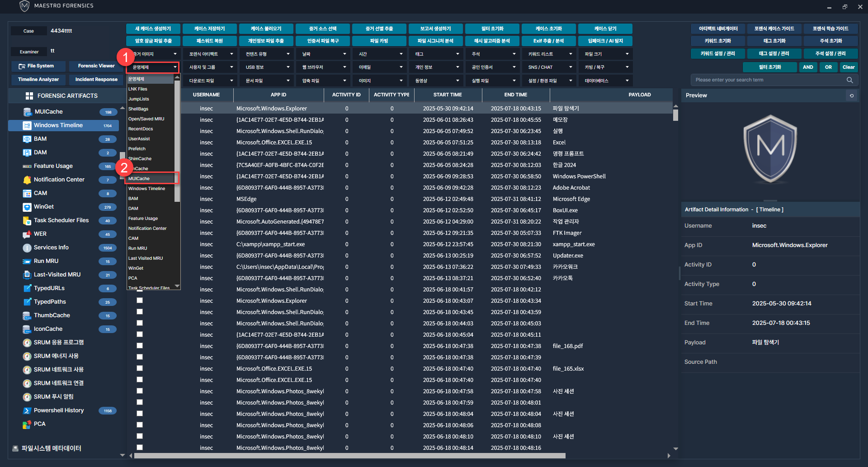Click the Preview panel refresh icon

tap(852, 95)
